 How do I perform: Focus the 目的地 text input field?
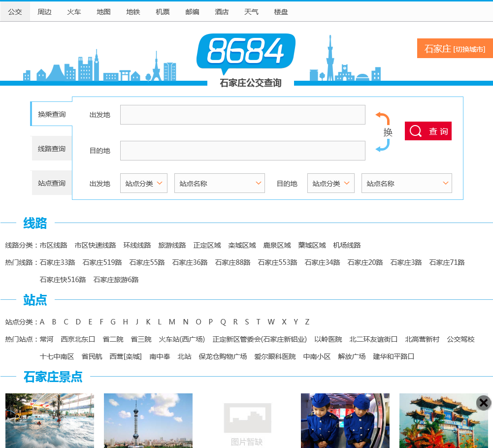[242, 151]
